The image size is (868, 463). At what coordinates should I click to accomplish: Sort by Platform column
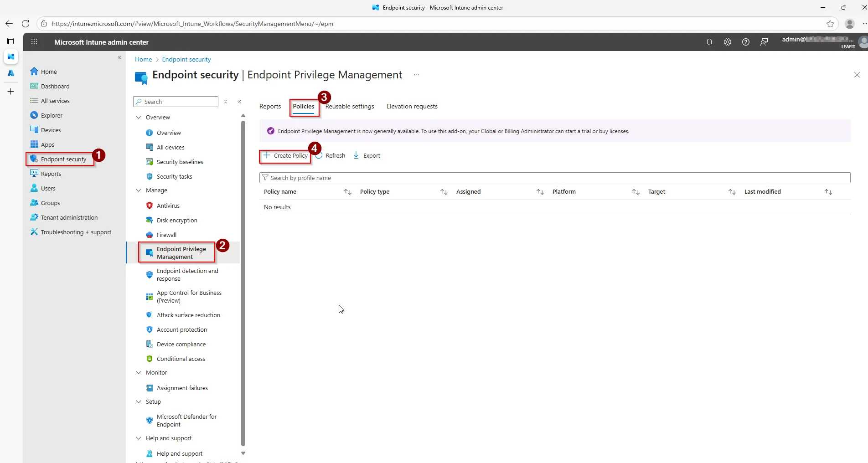tap(636, 192)
